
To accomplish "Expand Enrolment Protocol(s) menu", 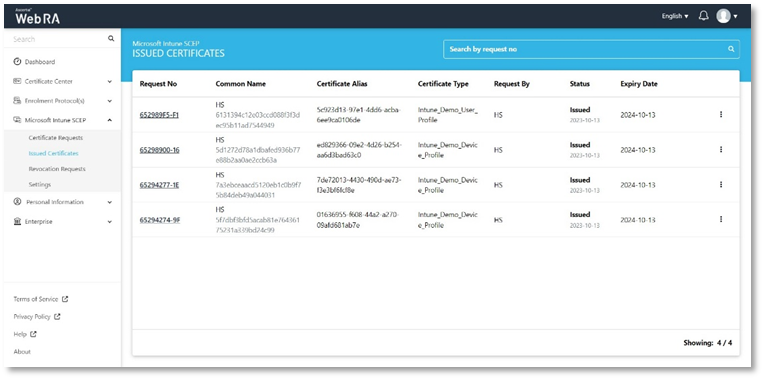I will pos(62,101).
